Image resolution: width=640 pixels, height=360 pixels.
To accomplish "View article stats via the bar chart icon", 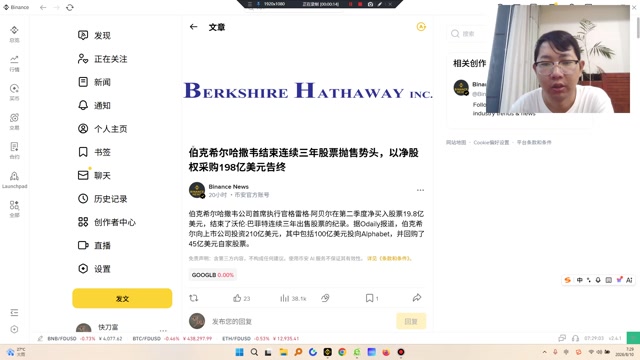I will (x=284, y=298).
